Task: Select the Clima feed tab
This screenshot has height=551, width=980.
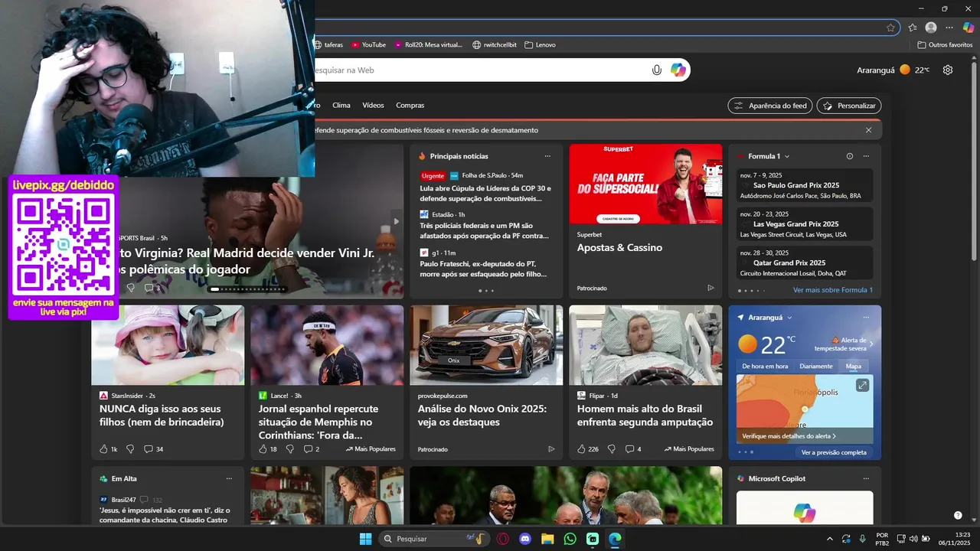Action: click(x=341, y=106)
